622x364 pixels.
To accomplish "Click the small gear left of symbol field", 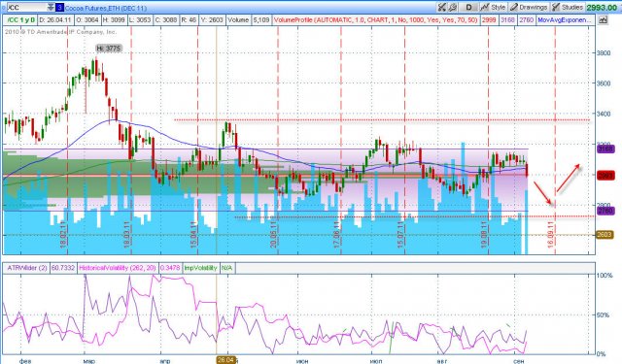I will tap(3, 8).
